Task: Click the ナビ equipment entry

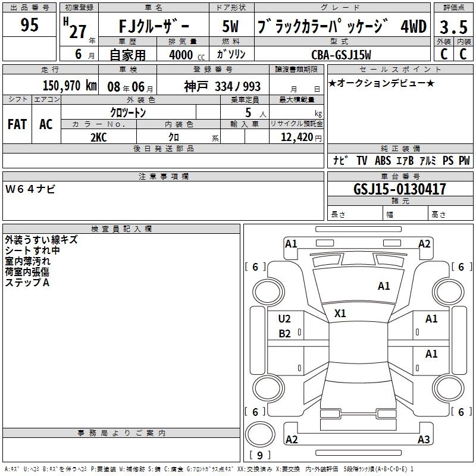Action: (340, 160)
